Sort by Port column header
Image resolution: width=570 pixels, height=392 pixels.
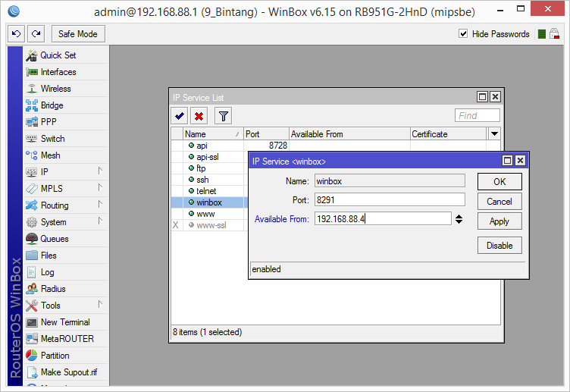(266, 134)
